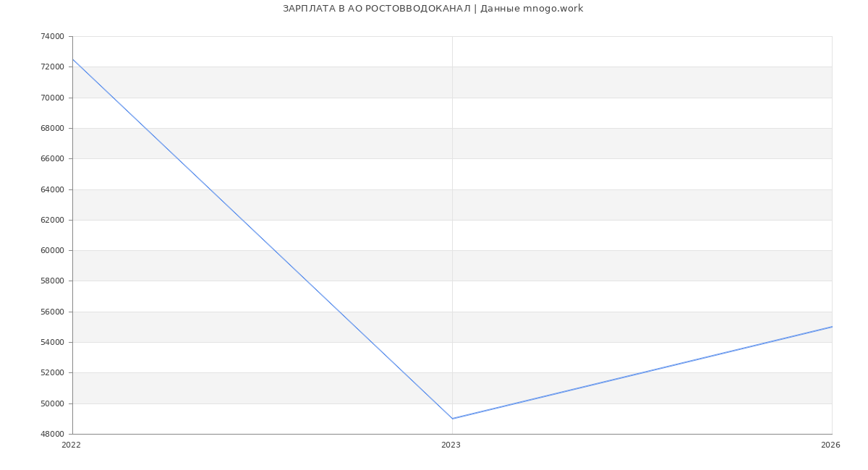Pick the 66000 axis tick label
The image size is (868, 470).
tap(52, 158)
